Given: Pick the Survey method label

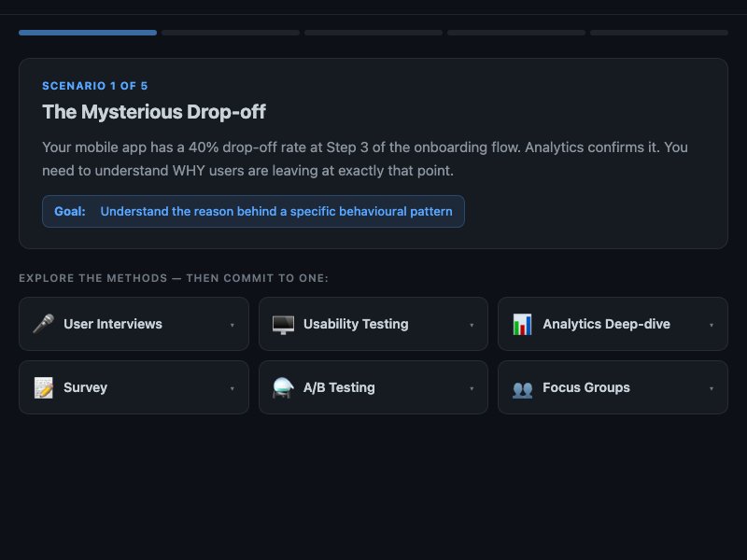Looking at the screenshot, I should pos(85,387).
